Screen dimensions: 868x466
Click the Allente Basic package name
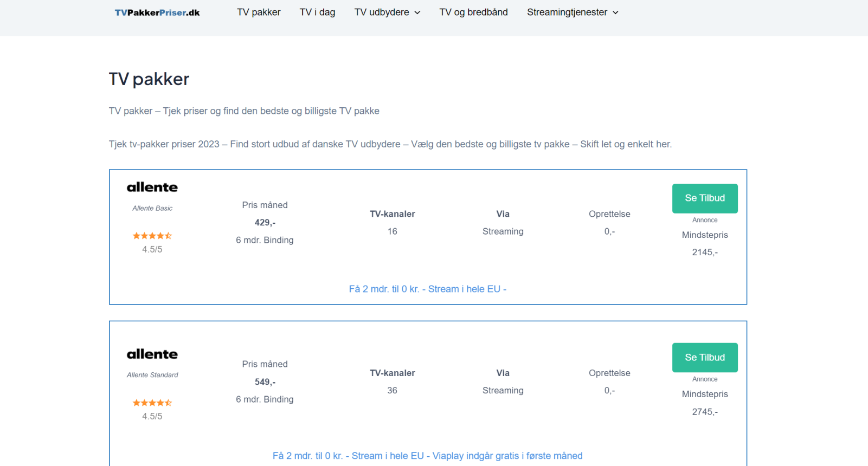[152, 208]
